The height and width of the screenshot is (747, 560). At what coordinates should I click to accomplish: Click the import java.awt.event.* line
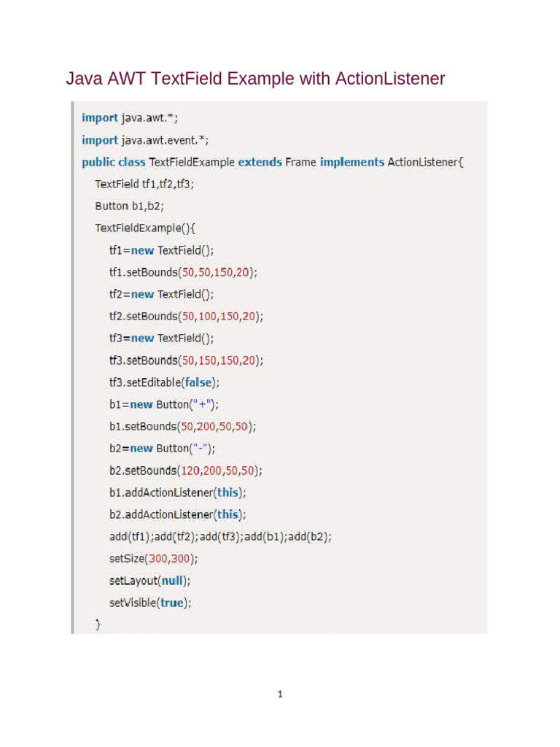(x=145, y=141)
